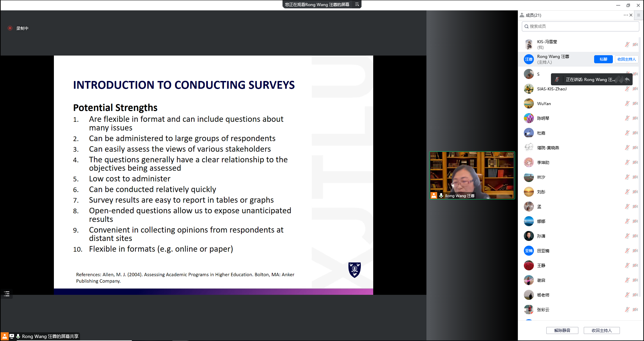Image resolution: width=644 pixels, height=341 pixels.
Task: Select the avatar of member S
Action: pyautogui.click(x=529, y=74)
